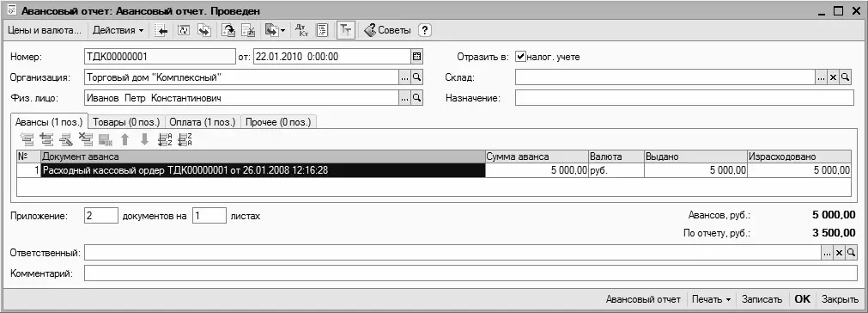Open the Печать dropdown
Image resolution: width=868 pixels, height=313 pixels.
tap(712, 299)
